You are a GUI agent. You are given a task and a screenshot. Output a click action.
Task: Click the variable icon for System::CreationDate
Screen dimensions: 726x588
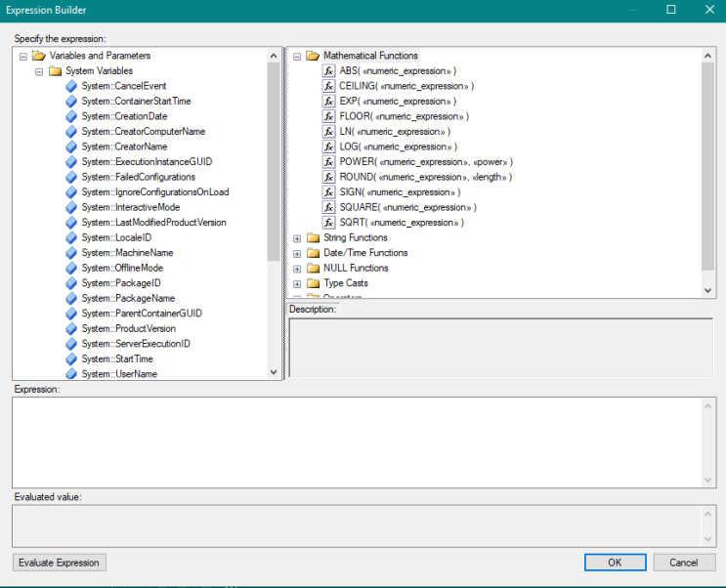[x=71, y=116]
